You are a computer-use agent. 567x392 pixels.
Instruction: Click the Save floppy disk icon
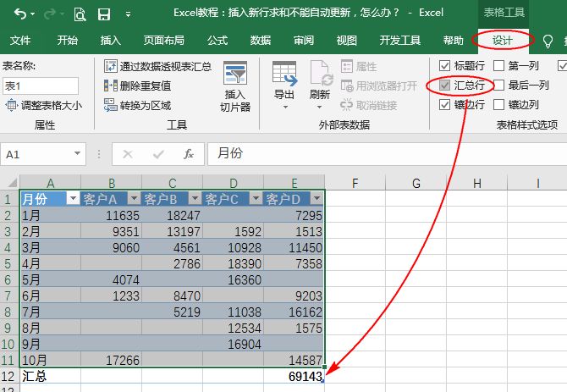coord(104,14)
